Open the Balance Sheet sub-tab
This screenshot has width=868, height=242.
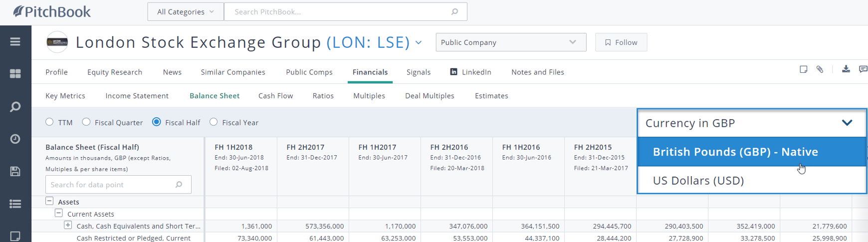pos(215,95)
